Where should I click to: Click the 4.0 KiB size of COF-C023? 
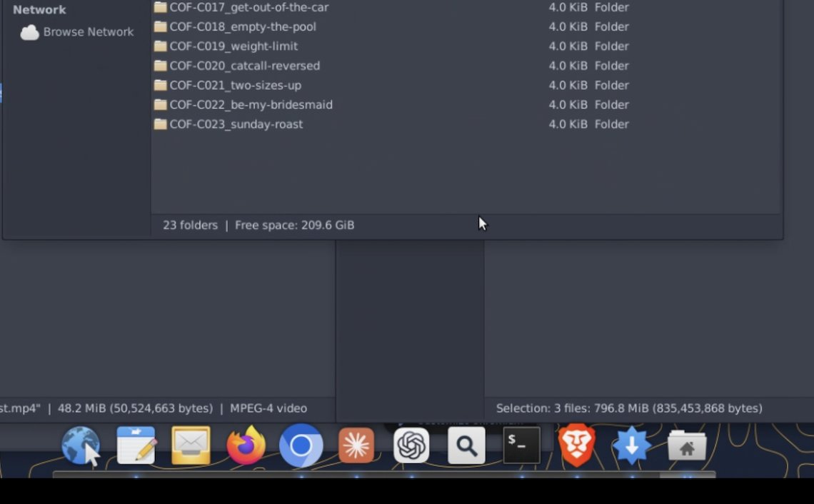coord(568,124)
